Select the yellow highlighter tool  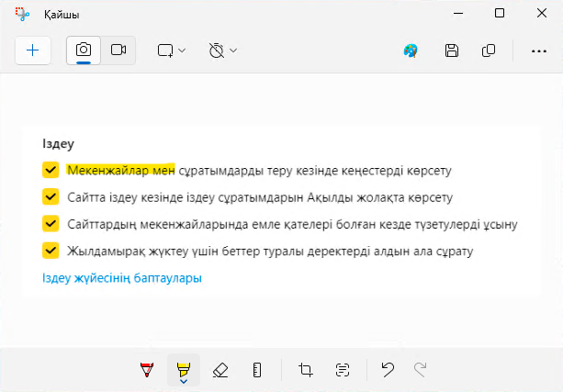pos(183,369)
